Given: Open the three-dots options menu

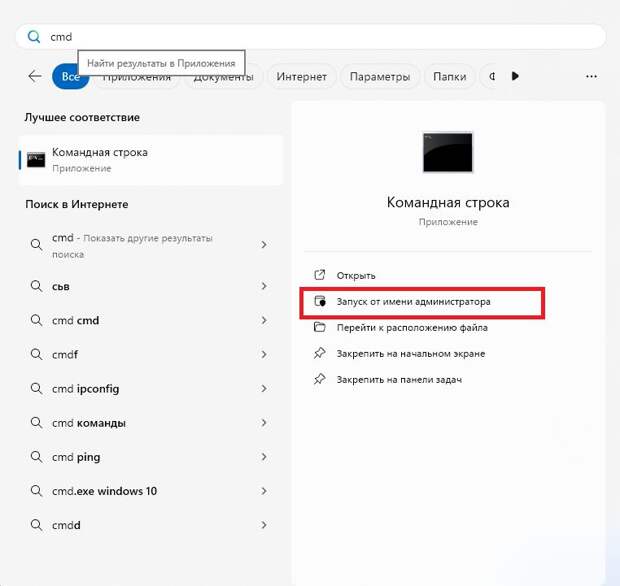Looking at the screenshot, I should click(x=591, y=76).
